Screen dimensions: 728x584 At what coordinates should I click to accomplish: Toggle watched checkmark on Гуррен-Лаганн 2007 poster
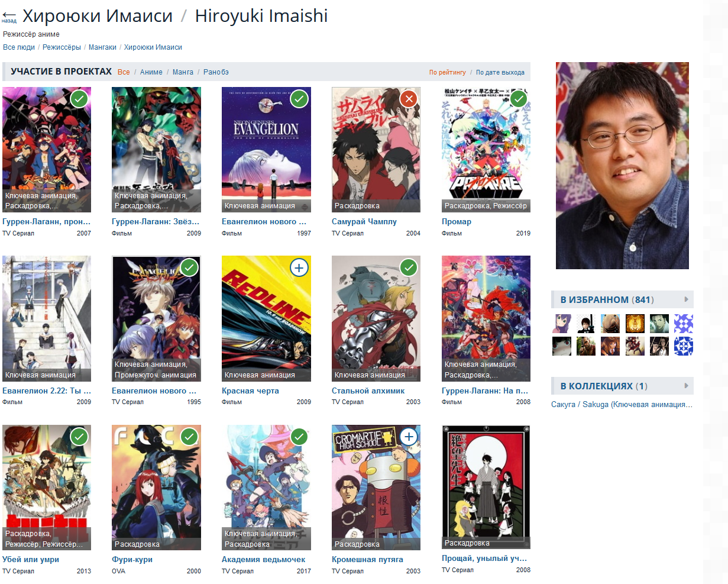79,99
